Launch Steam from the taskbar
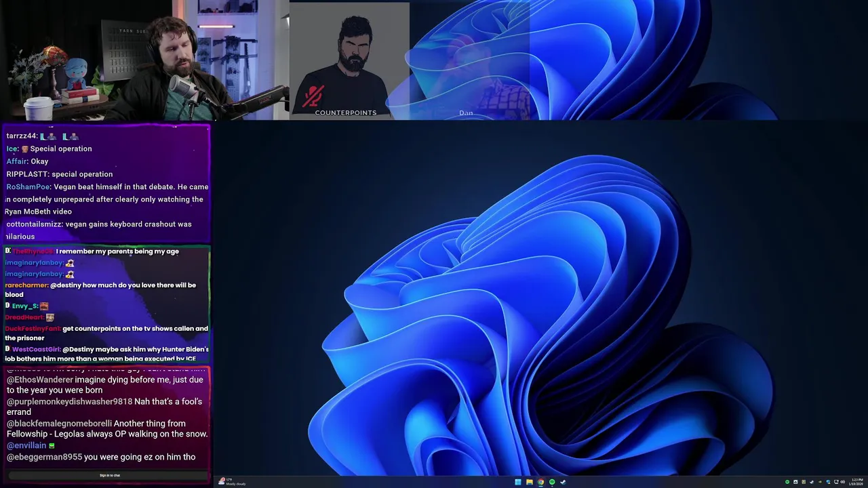Image resolution: width=868 pixels, height=488 pixels. [x=563, y=482]
